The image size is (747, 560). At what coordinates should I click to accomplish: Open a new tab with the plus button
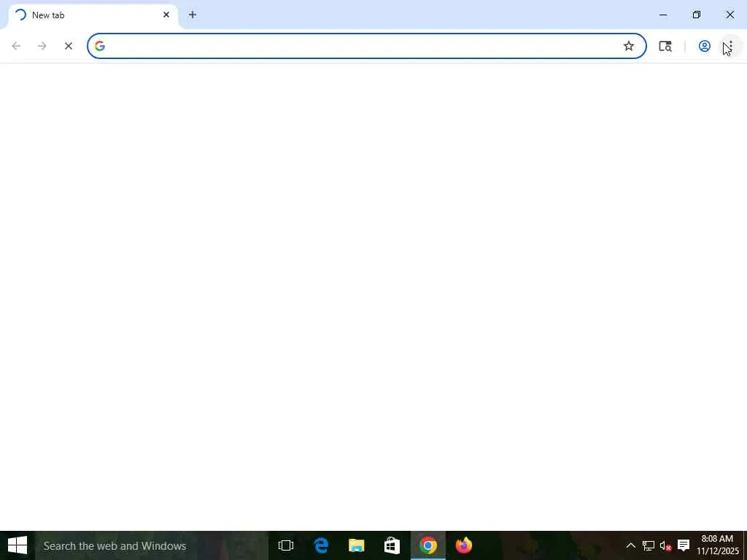[193, 15]
